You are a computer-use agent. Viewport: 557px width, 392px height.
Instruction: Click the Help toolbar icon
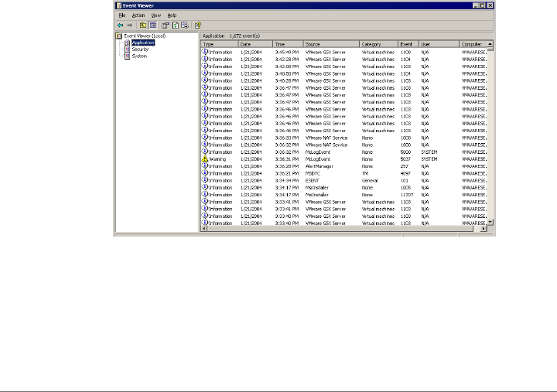[x=197, y=25]
